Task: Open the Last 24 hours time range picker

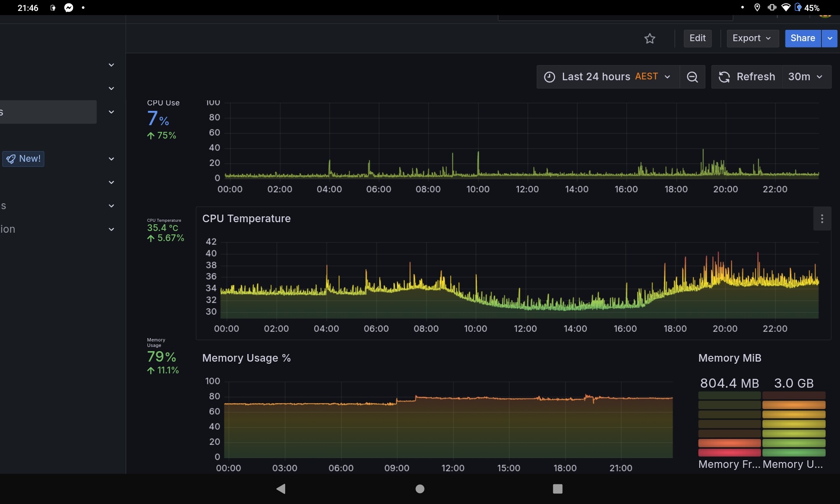Action: (608, 77)
